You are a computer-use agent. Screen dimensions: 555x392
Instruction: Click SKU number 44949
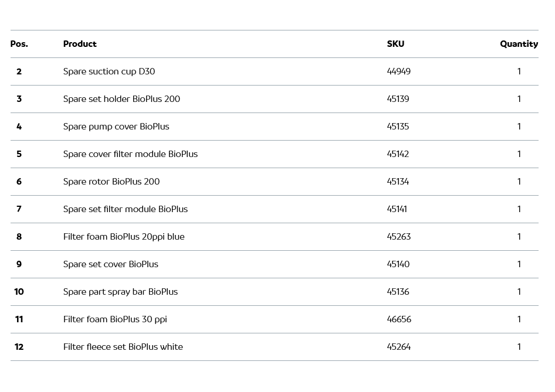click(398, 71)
